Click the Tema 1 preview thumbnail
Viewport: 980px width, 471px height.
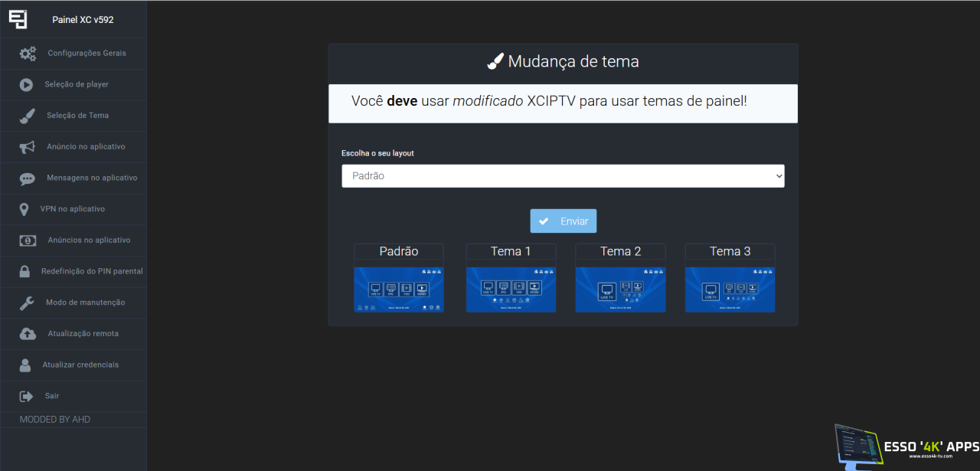click(511, 289)
